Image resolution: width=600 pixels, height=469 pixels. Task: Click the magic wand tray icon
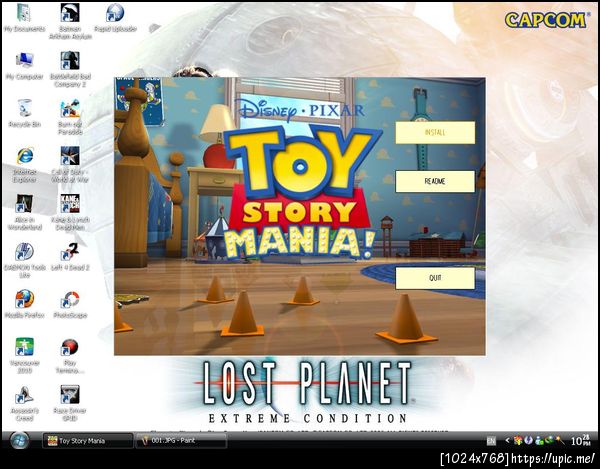tap(559, 441)
